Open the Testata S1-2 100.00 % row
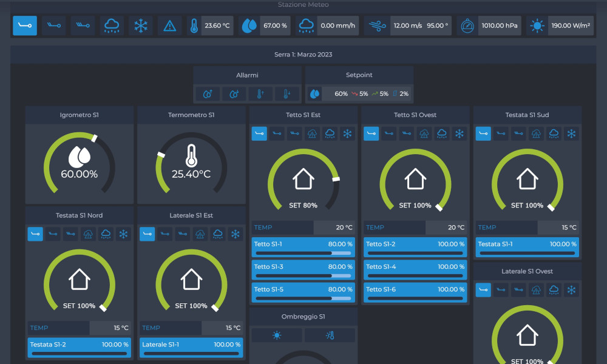The image size is (607, 364). [80, 348]
